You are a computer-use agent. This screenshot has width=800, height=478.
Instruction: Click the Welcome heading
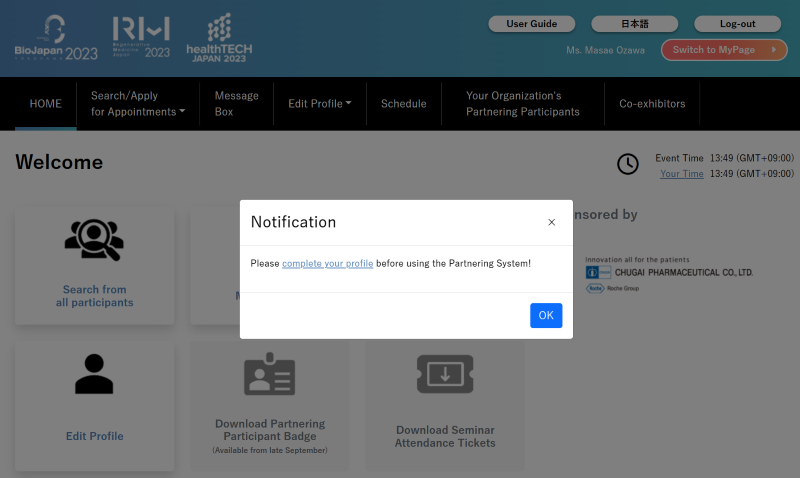tap(59, 162)
